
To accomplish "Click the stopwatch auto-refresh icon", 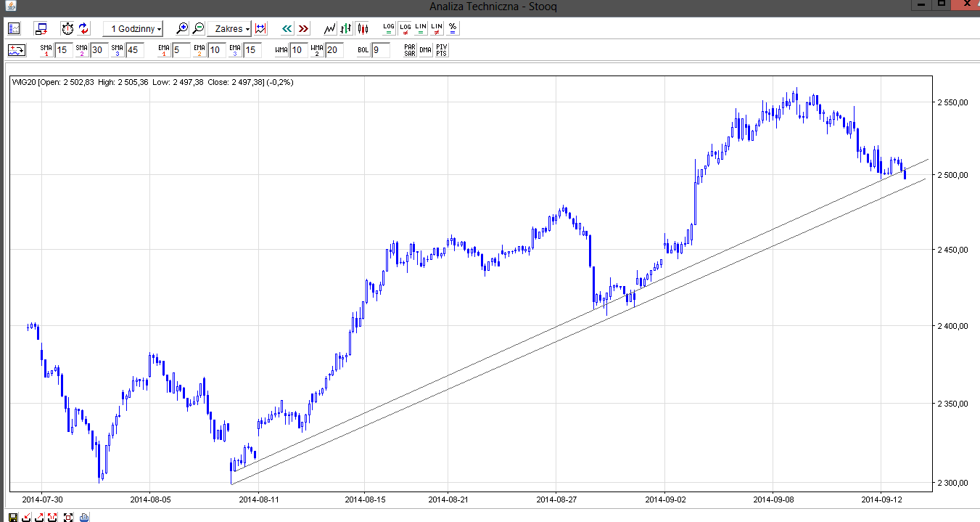I will point(67,28).
